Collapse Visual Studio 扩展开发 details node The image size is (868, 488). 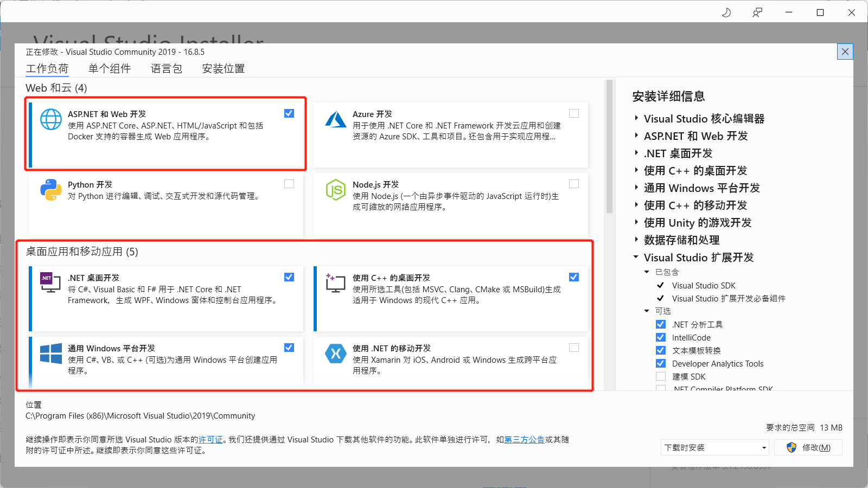pyautogui.click(x=636, y=257)
